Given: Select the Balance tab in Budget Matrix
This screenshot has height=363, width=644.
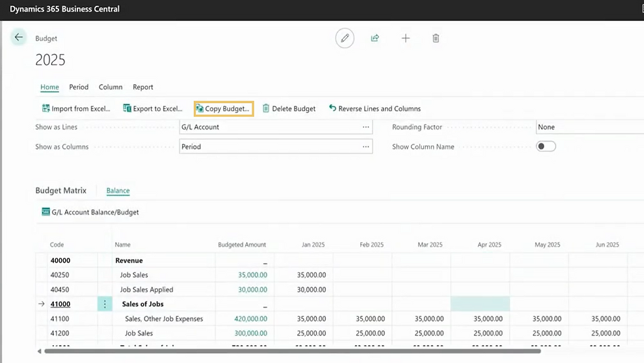Looking at the screenshot, I should [118, 191].
